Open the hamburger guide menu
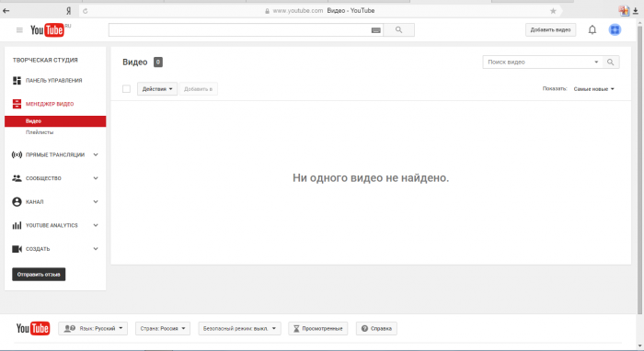Screen dimensions: 644x351 19,30
